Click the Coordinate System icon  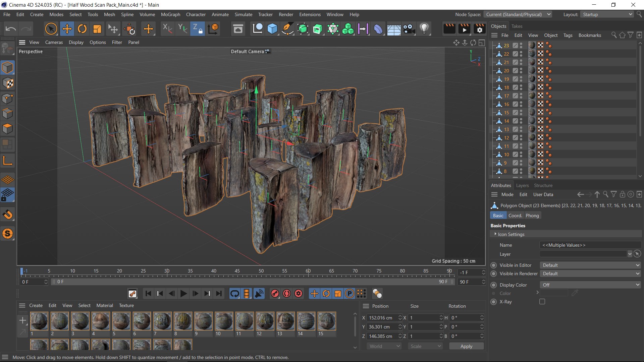click(x=213, y=29)
